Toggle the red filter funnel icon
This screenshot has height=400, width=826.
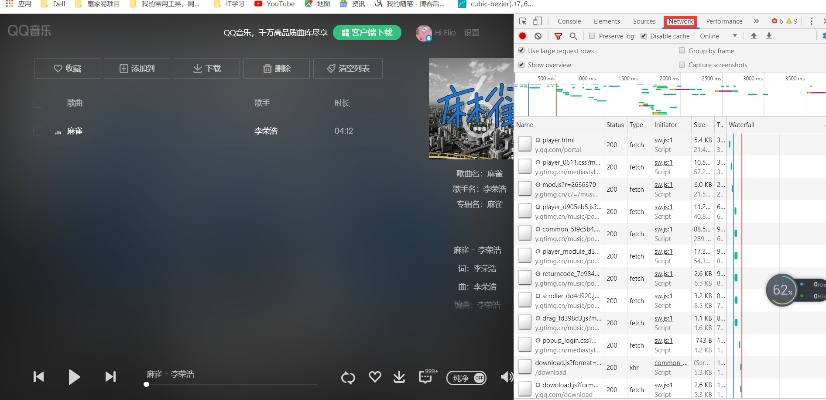[x=558, y=36]
